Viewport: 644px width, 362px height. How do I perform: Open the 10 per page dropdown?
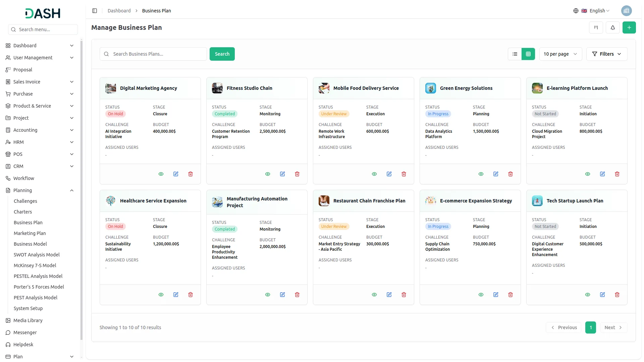(560, 54)
